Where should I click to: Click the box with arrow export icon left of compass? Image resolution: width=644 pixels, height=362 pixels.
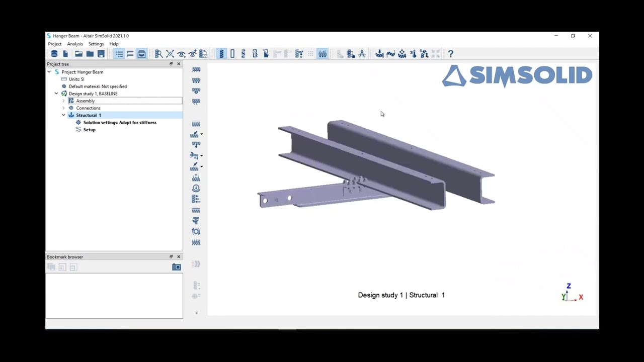click(x=351, y=54)
